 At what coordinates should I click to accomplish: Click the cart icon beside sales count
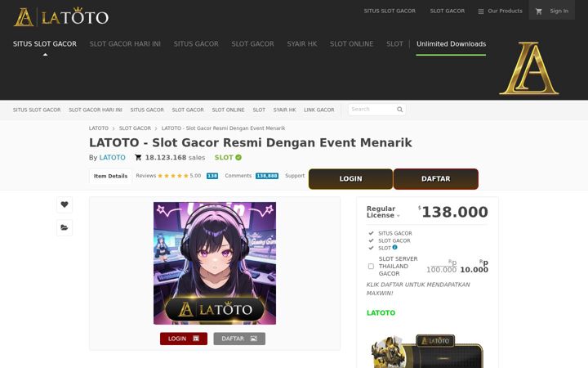click(138, 158)
